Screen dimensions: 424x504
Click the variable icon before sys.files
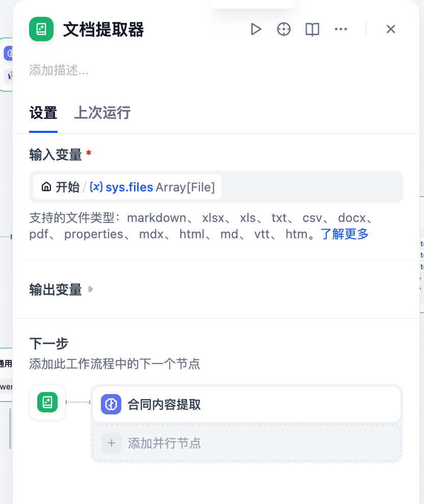pyautogui.click(x=96, y=187)
